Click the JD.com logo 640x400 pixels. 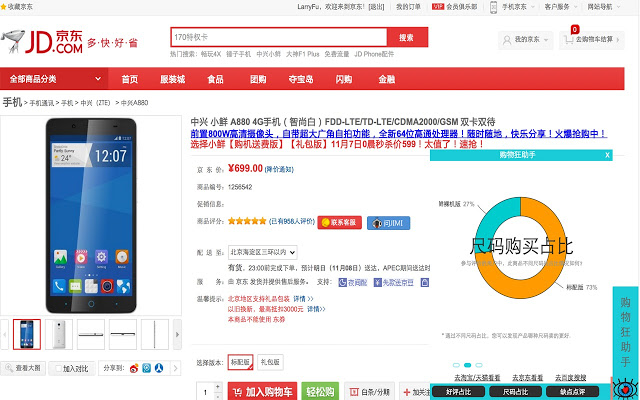pos(42,42)
